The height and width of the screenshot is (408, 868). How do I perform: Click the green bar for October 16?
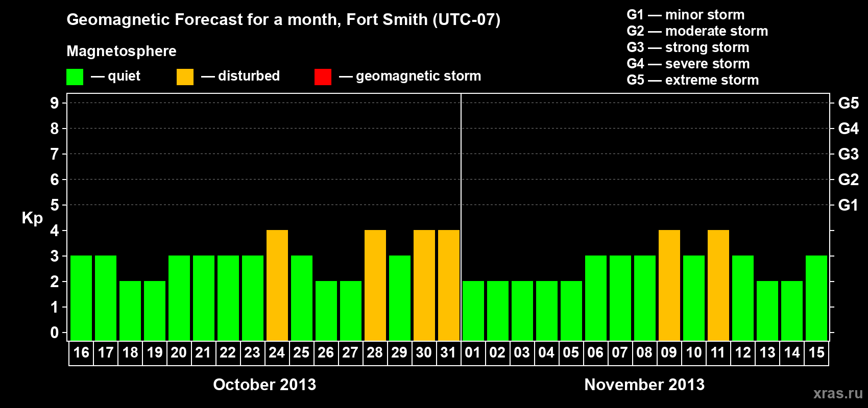coord(81,298)
